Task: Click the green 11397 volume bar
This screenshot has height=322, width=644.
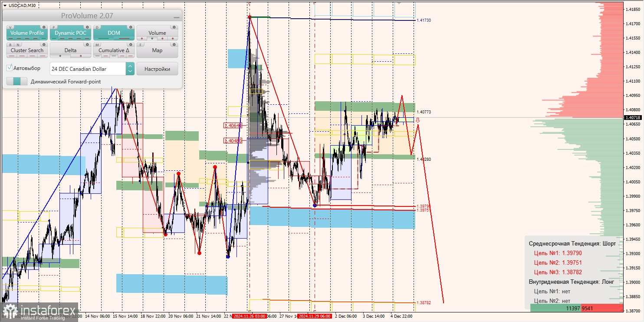Action: (x=555, y=308)
